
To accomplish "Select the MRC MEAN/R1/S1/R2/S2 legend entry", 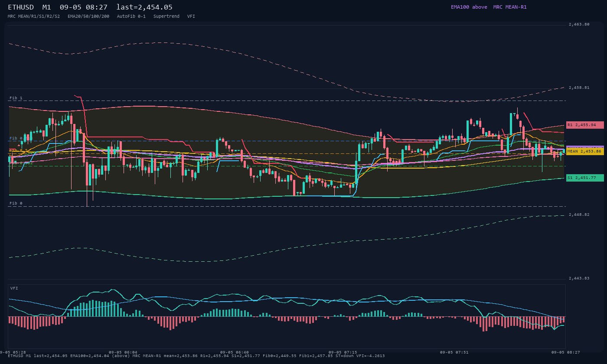I will point(34,16).
